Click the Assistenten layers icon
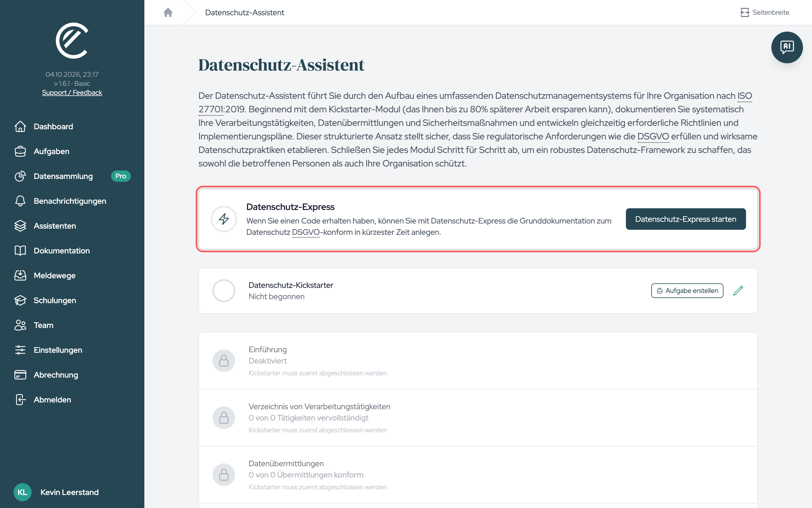This screenshot has height=508, width=812. [20, 226]
